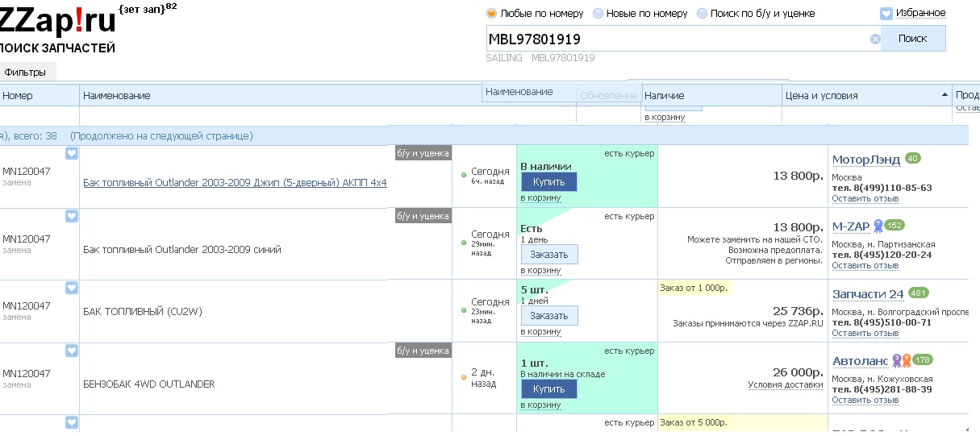Open Избранное heart icon at top right

pyautogui.click(x=886, y=14)
